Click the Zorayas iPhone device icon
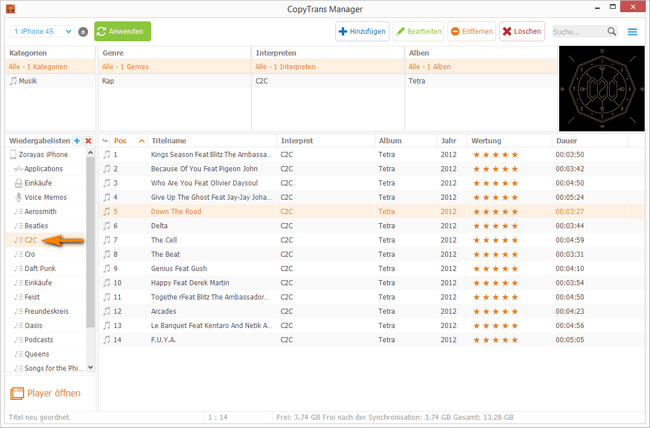Image resolution: width=650 pixels, height=428 pixels. (x=13, y=155)
